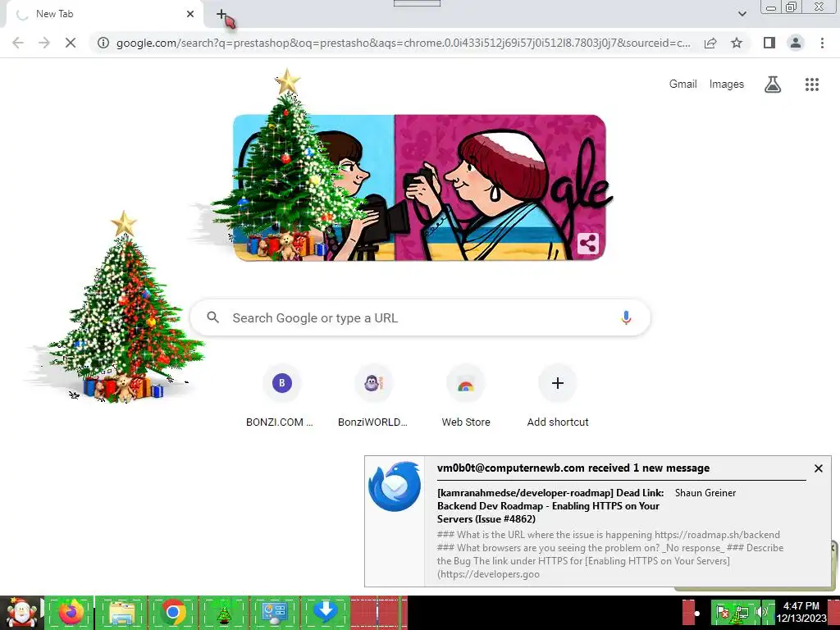Stop loading the page

(71, 43)
